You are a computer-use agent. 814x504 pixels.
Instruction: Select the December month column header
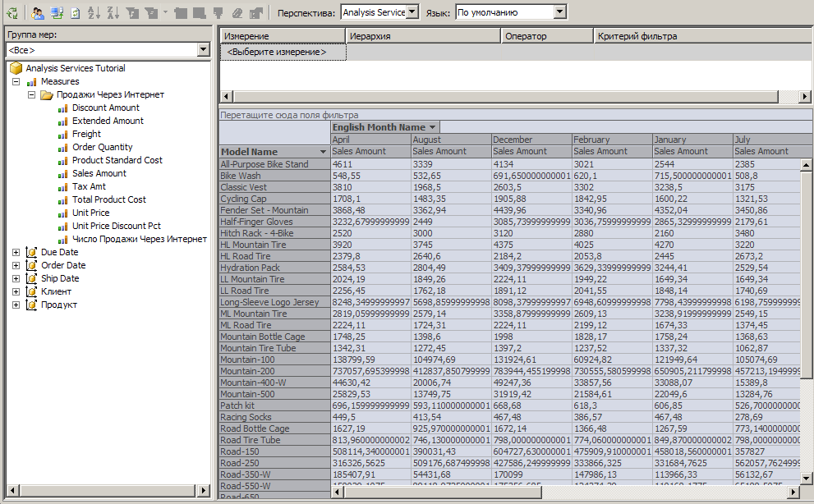pos(531,140)
